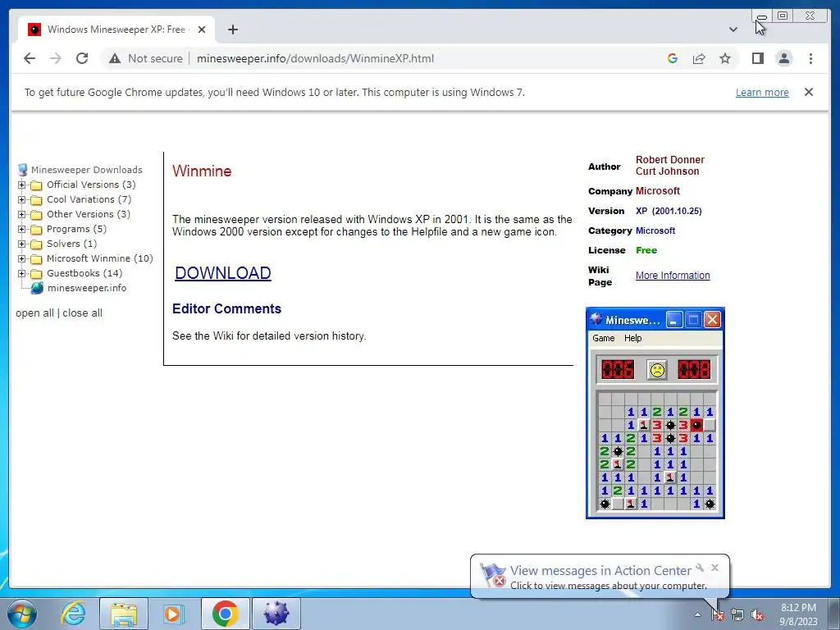Expand the Official Versions folder
The height and width of the screenshot is (630, 840).
coord(21,185)
